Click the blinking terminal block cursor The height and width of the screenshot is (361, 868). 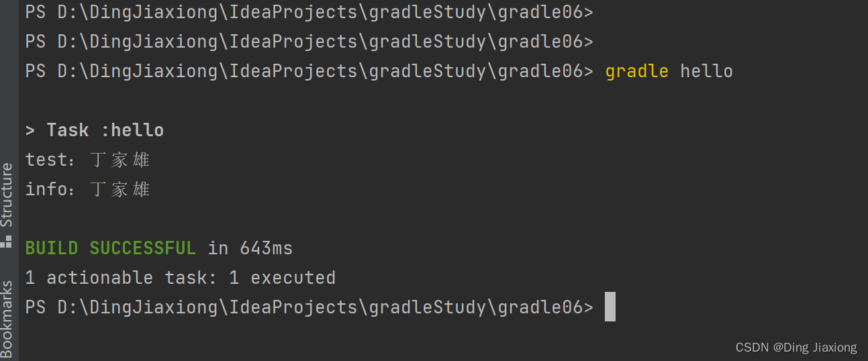610,307
